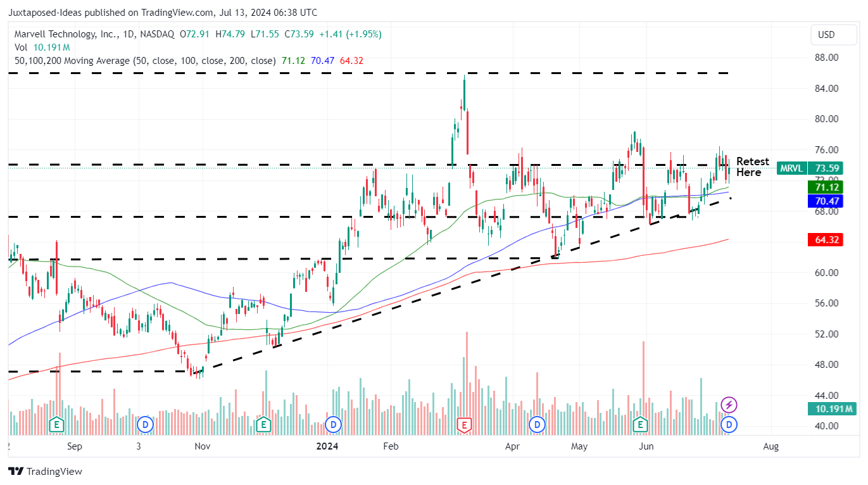Click the Retest Here annotation text

[752, 167]
